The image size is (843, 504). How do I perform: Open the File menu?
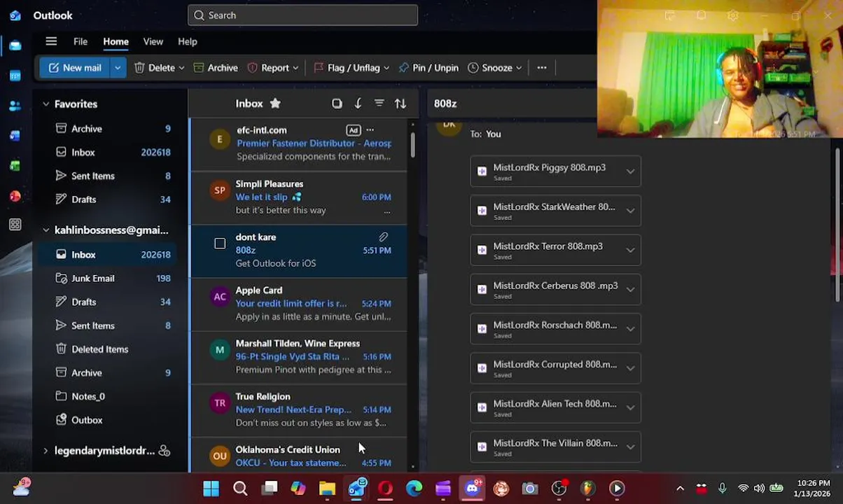coord(81,41)
